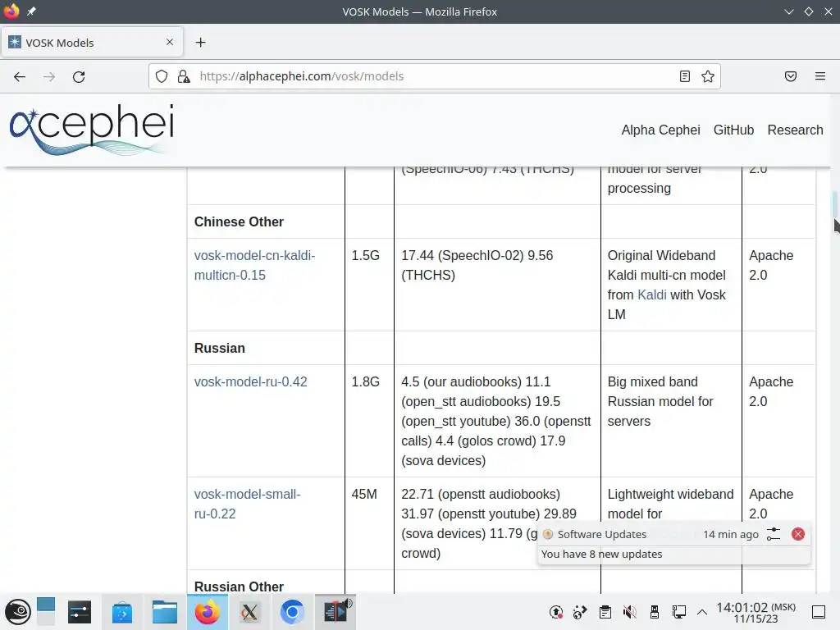Open the Dolphin file manager
Image resolution: width=840 pixels, height=630 pixels.
164,612
